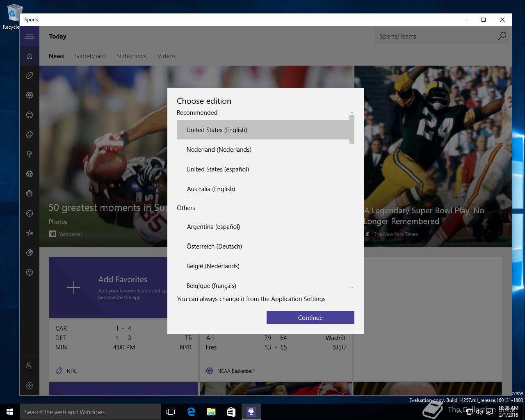Select Argentina (español) edition
This screenshot has height=420, width=525.
[x=263, y=226]
